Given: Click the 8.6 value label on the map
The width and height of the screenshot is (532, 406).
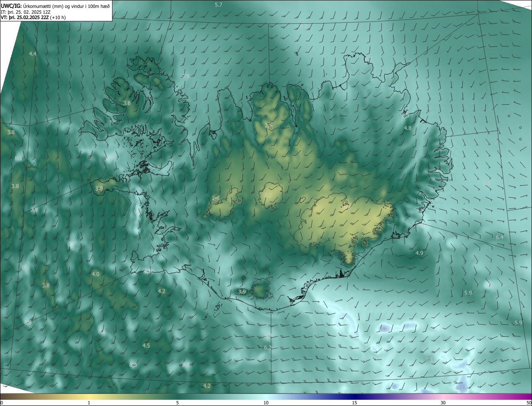Looking at the screenshot, I should [26, 268].
